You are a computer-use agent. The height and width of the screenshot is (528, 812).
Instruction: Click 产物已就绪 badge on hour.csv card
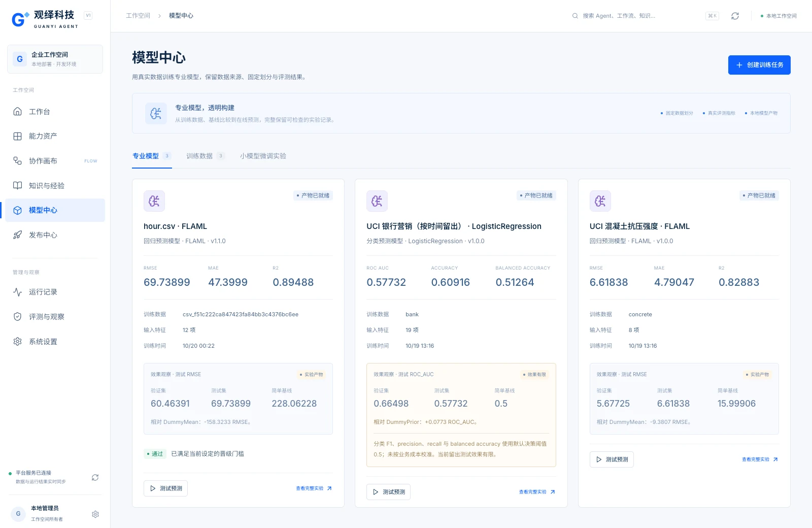pyautogui.click(x=313, y=195)
